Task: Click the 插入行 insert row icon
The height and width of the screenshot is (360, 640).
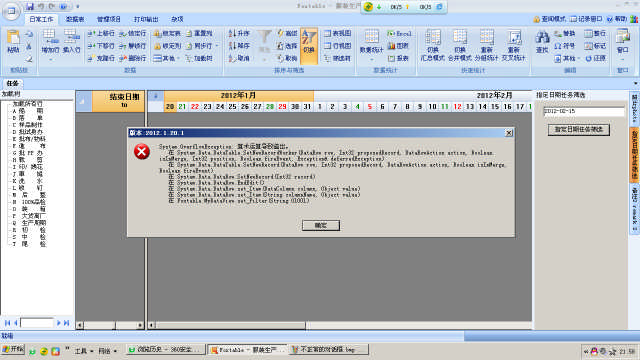Action: coord(71,42)
